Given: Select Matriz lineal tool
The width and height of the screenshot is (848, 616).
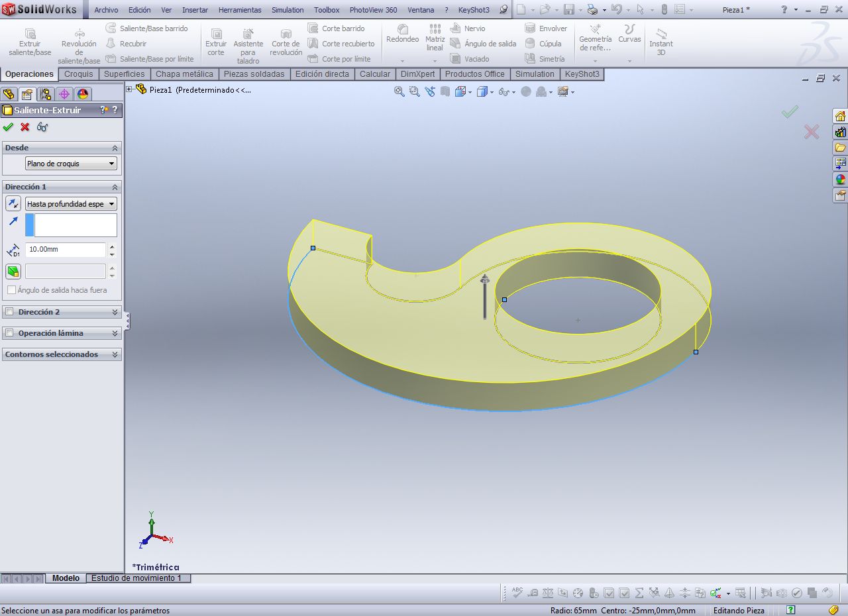Looking at the screenshot, I should click(435, 37).
